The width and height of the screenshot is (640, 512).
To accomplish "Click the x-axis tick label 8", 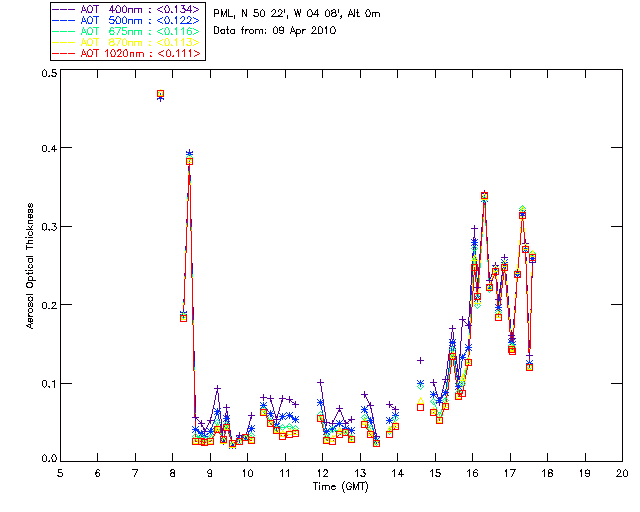I will coord(172,473).
